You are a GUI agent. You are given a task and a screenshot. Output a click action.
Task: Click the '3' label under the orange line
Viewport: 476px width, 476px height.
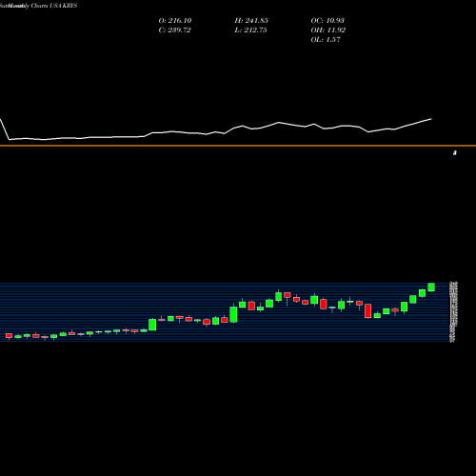click(x=455, y=153)
